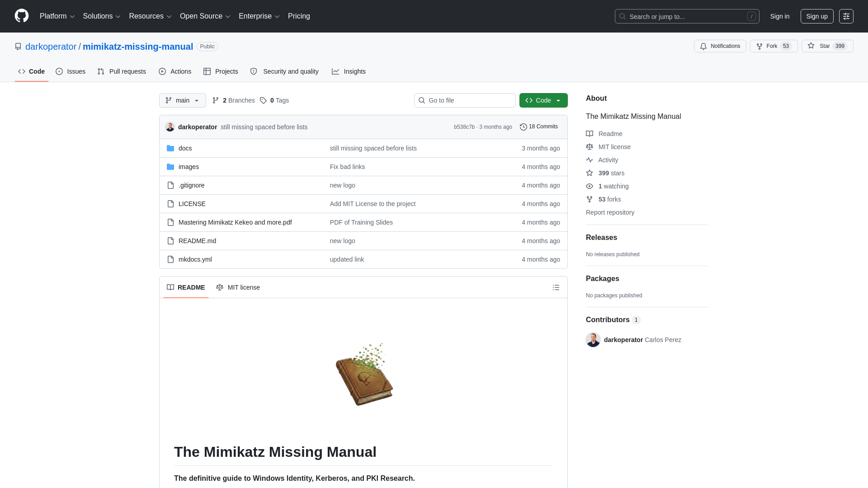Click the GitHub logo icon

click(22, 16)
